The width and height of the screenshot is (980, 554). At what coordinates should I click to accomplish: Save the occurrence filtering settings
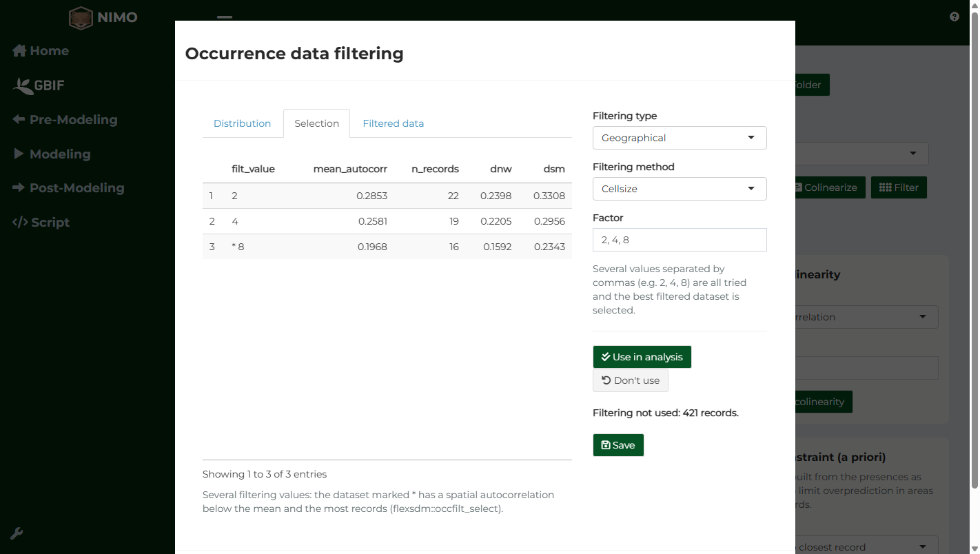pyautogui.click(x=618, y=445)
